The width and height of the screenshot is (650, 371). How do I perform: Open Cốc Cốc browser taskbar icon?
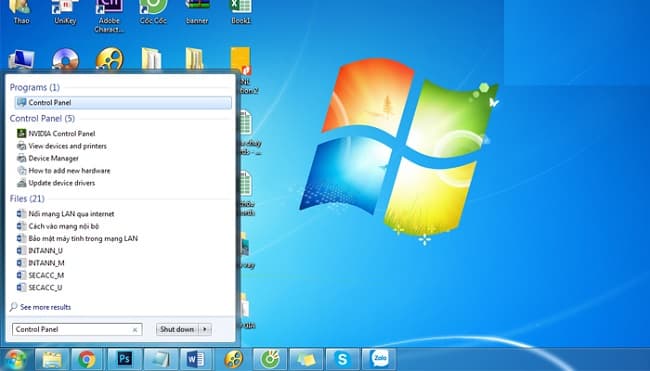[x=270, y=359]
